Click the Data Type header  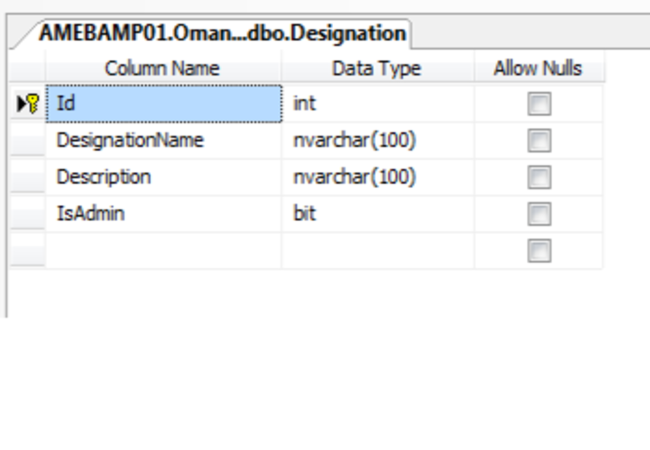[377, 69]
